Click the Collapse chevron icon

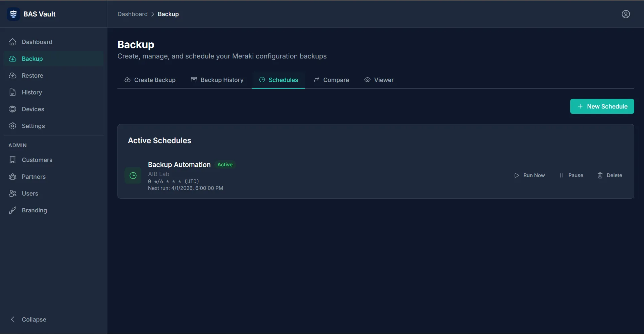[13, 320]
